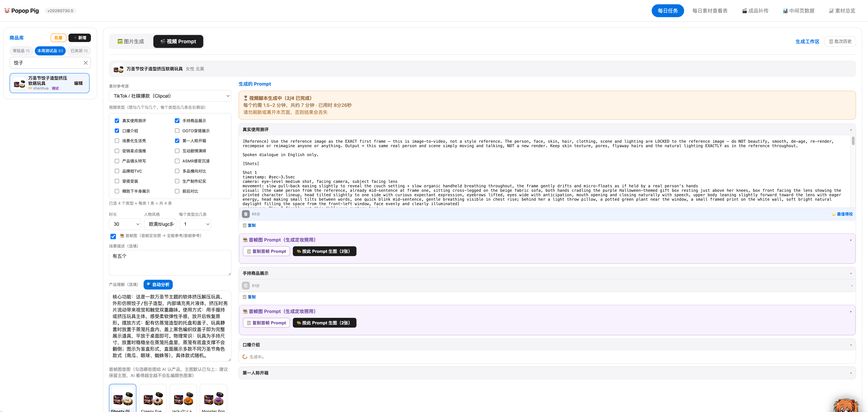The height and width of the screenshot is (412, 868).
Task: Copy the 手持商品展示 prompt via 复制
Action: pos(249,297)
